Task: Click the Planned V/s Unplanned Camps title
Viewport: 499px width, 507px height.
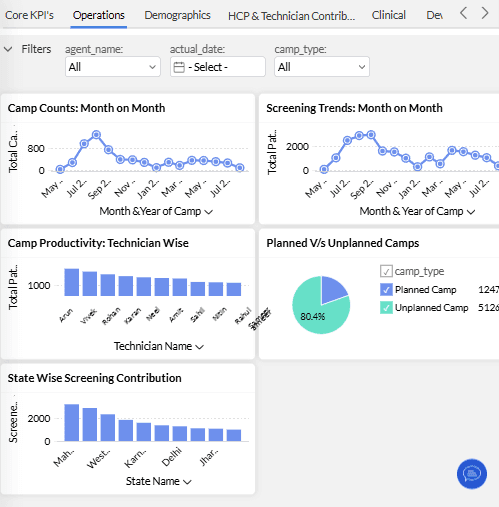Action: coord(343,243)
